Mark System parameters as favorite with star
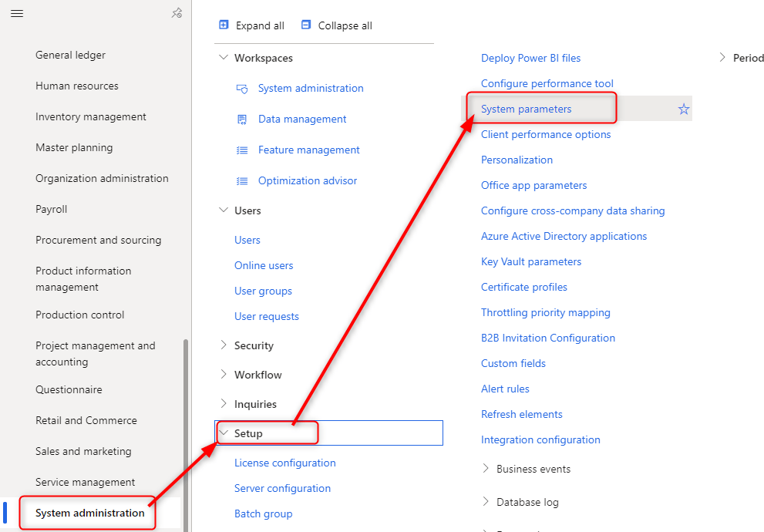 click(683, 109)
